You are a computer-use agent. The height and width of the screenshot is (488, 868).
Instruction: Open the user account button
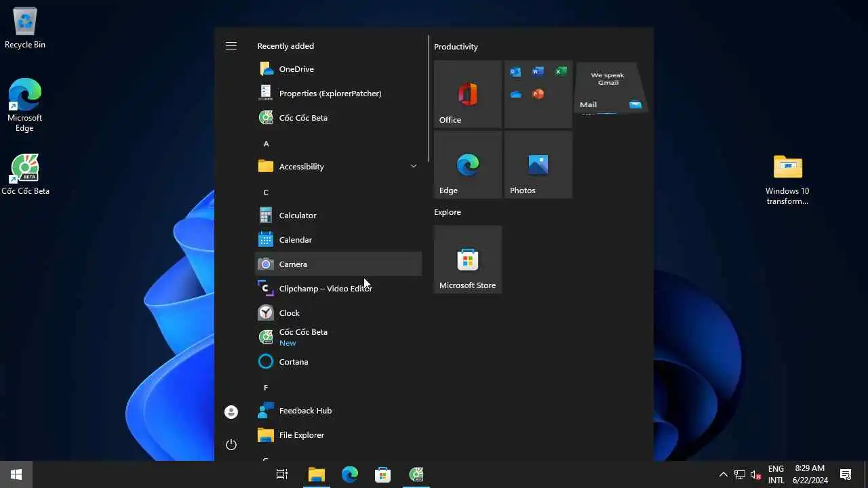(231, 412)
